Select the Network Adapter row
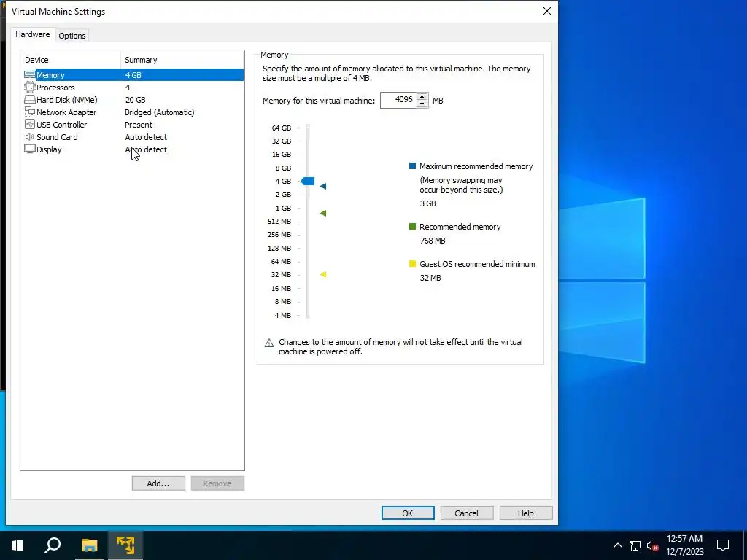This screenshot has height=560, width=747. pyautogui.click(x=133, y=112)
